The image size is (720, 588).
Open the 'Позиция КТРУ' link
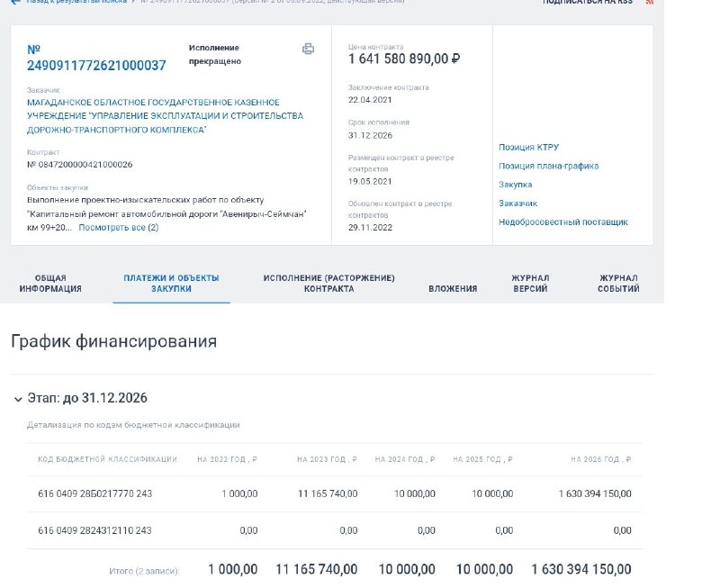pos(528,147)
